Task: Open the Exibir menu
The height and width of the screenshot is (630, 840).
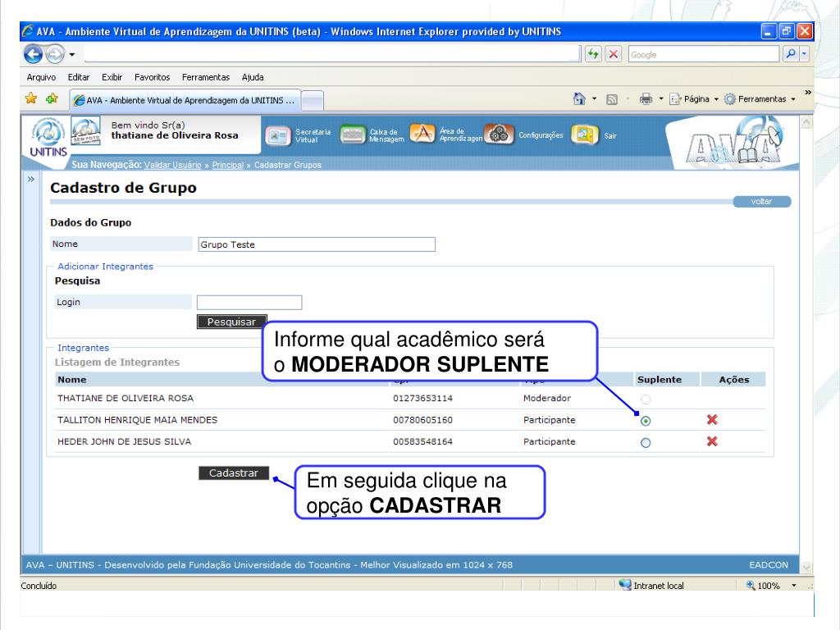Action: click(x=112, y=77)
